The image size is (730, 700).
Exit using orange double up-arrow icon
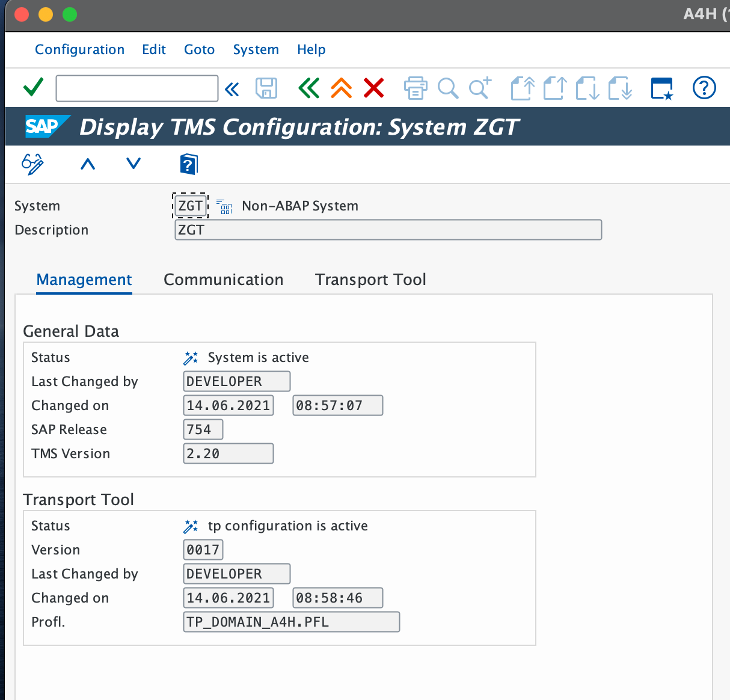341,88
